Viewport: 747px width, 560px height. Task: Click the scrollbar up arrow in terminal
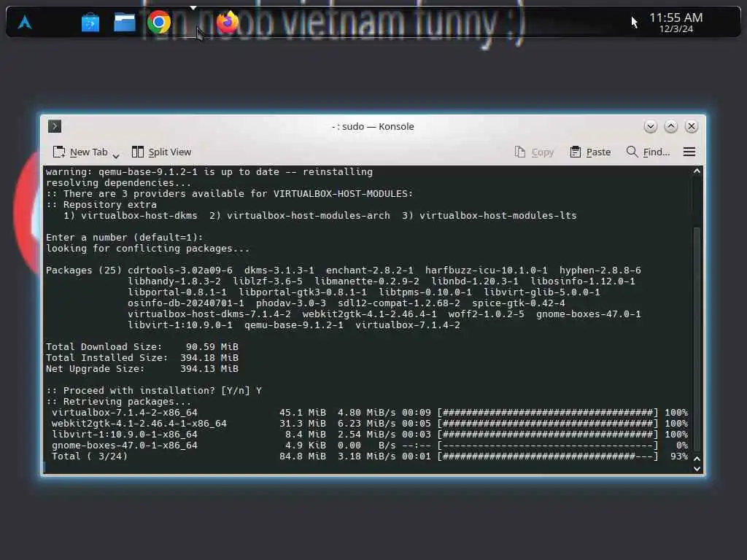point(697,171)
